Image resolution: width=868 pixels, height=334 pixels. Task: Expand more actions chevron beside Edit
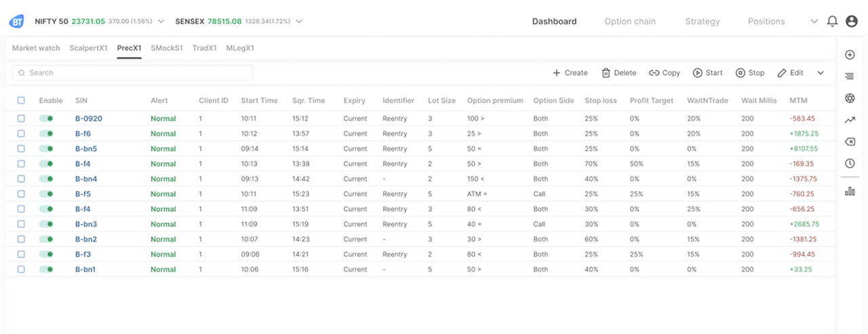pyautogui.click(x=821, y=73)
